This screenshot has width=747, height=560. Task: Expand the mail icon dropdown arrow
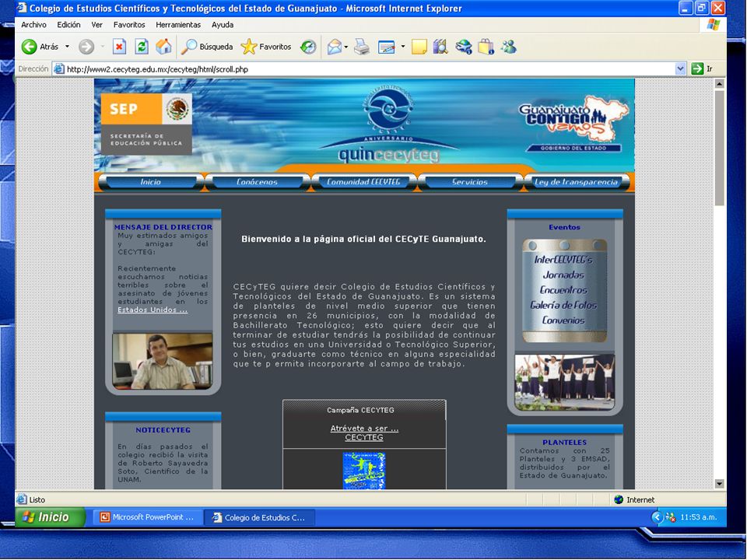click(x=345, y=47)
